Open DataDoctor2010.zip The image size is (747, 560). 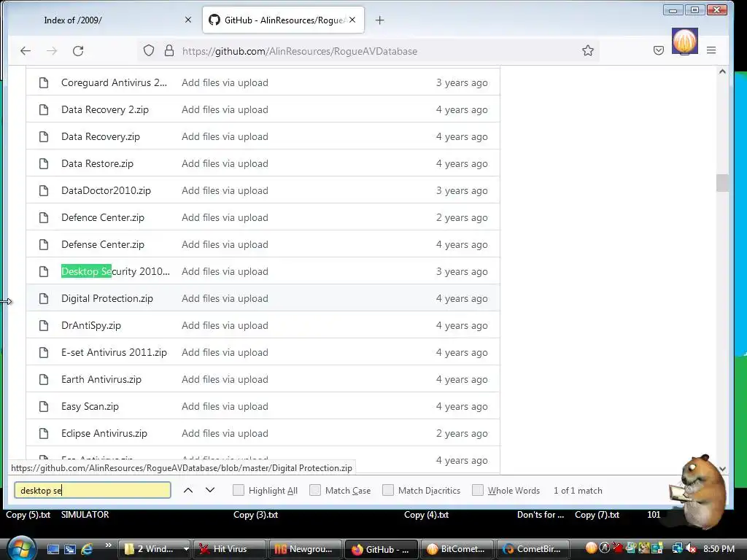coord(106,190)
